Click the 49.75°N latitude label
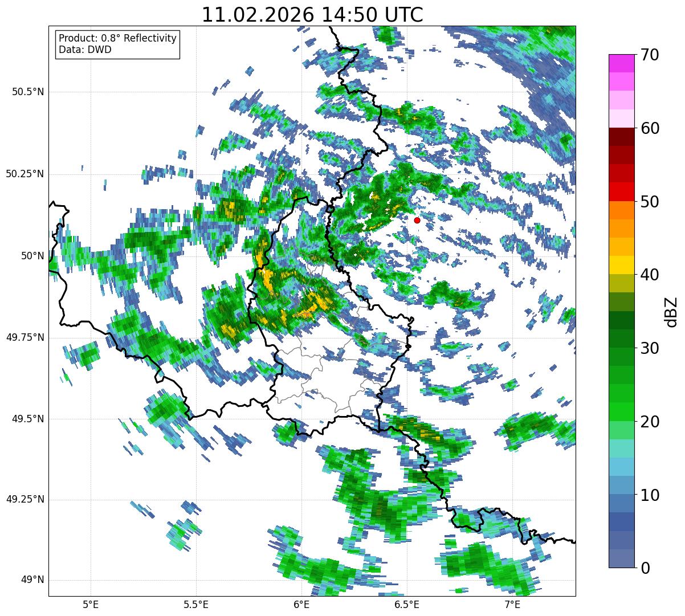The image size is (685, 616). click(x=25, y=337)
